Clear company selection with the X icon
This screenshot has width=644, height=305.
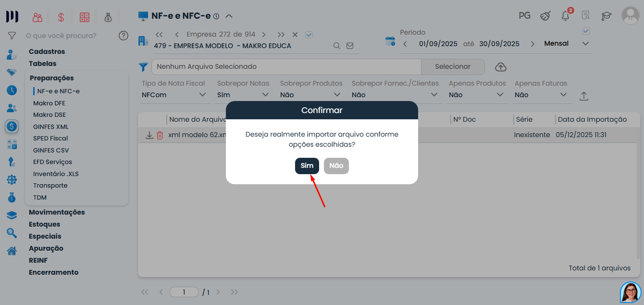pyautogui.click(x=295, y=35)
